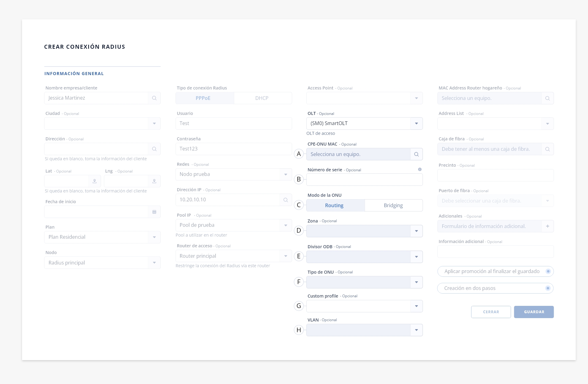
Task: Click the Número de serie input field
Action: coord(364,180)
